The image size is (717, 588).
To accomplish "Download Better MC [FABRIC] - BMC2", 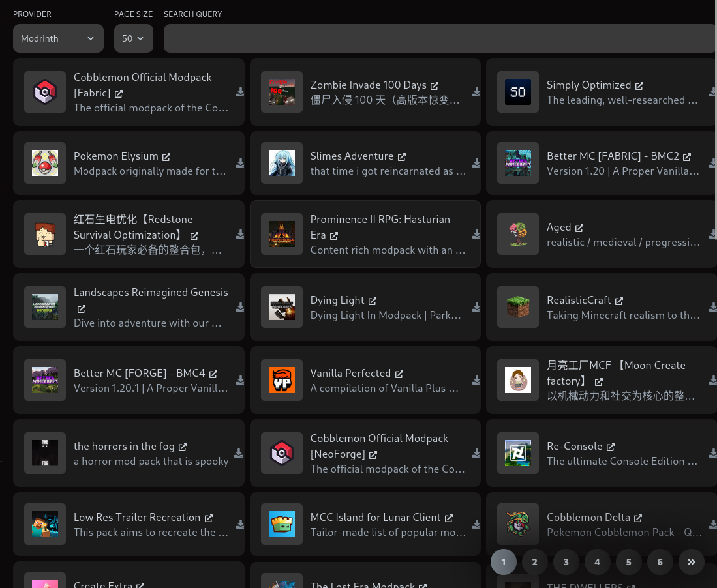I will 712,163.
